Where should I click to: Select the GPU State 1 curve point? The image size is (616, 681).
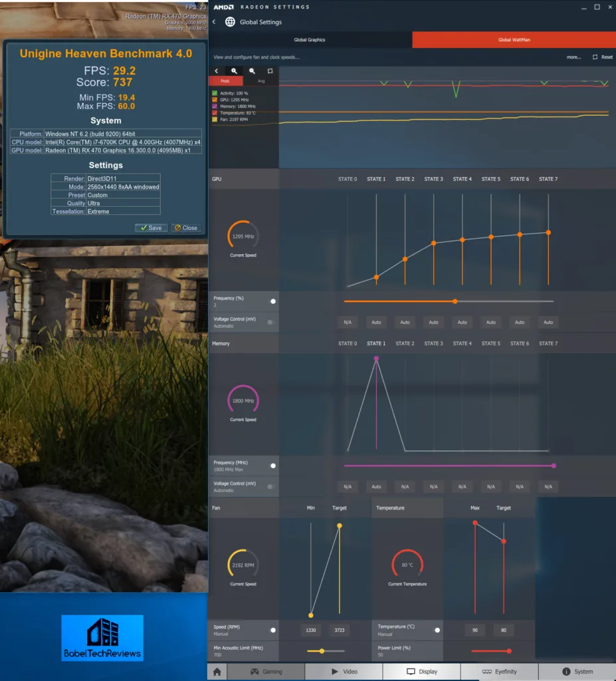376,277
